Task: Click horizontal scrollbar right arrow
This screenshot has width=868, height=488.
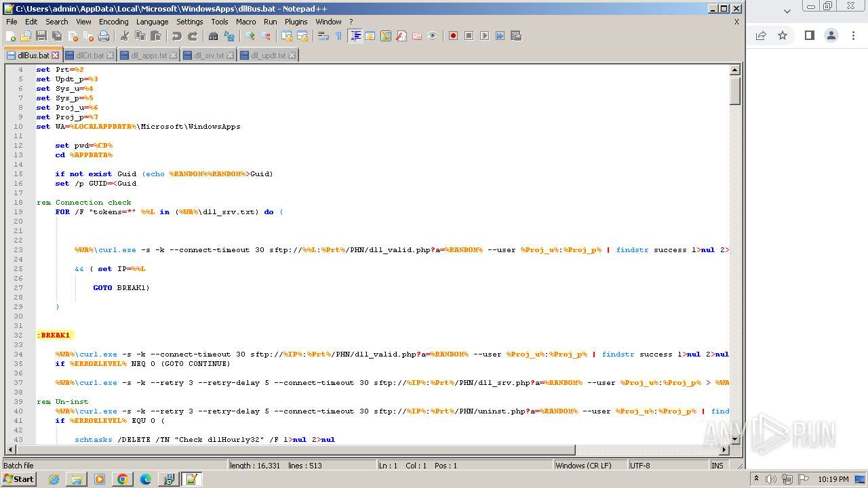Action: (x=724, y=450)
